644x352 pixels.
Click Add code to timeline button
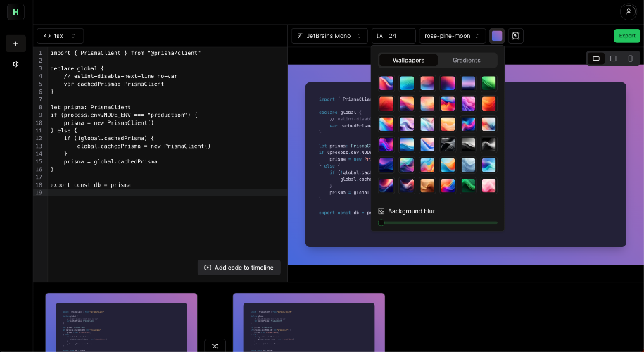[239, 268]
